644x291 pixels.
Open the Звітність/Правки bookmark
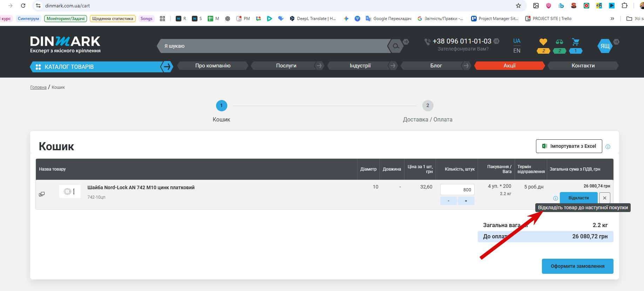tap(441, 19)
